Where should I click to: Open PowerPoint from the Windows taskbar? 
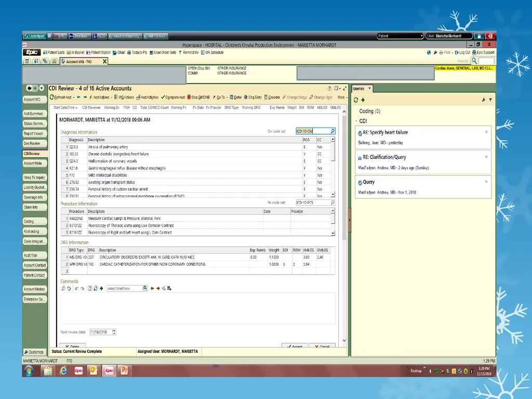(125, 371)
